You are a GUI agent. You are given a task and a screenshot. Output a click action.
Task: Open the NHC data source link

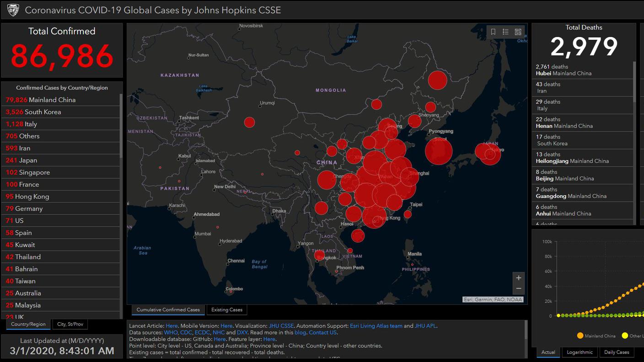click(219, 332)
